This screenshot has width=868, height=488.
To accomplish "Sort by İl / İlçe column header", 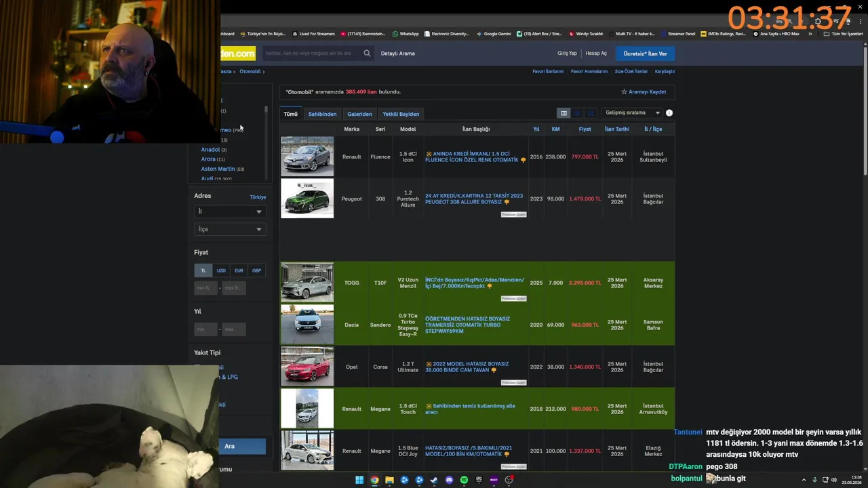I will click(653, 129).
